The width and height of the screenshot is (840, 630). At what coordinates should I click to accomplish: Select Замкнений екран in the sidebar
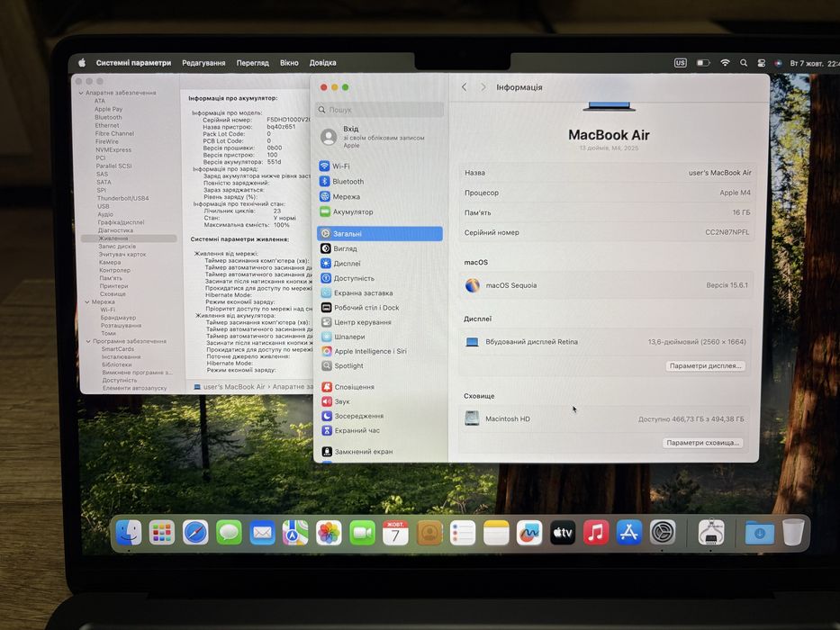coord(379,452)
